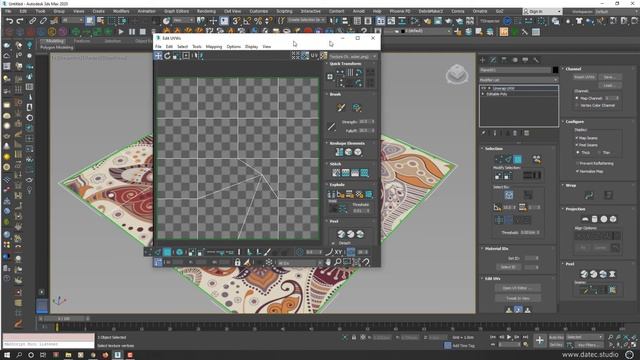
Task: Open Mapping menu in Edit UVWs window
Action: tap(214, 47)
